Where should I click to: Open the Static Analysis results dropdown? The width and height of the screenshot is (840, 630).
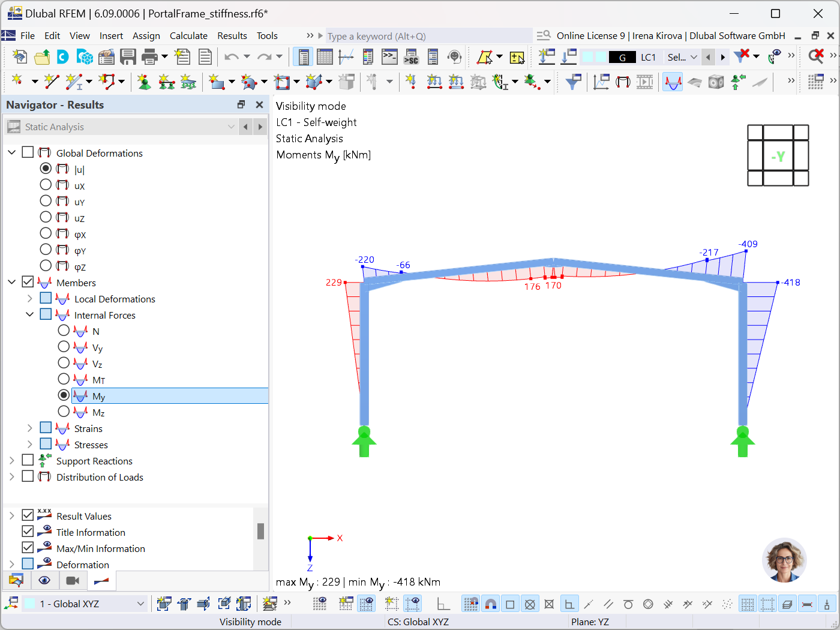click(x=231, y=127)
